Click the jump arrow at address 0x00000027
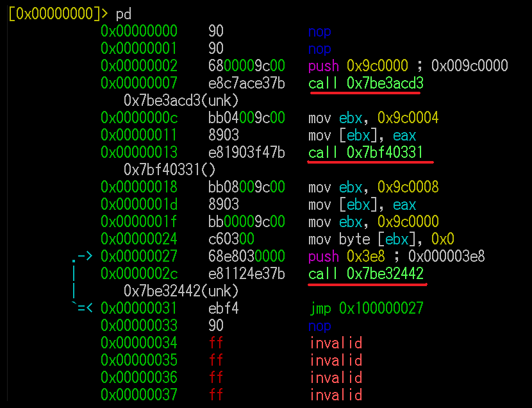 (82, 256)
